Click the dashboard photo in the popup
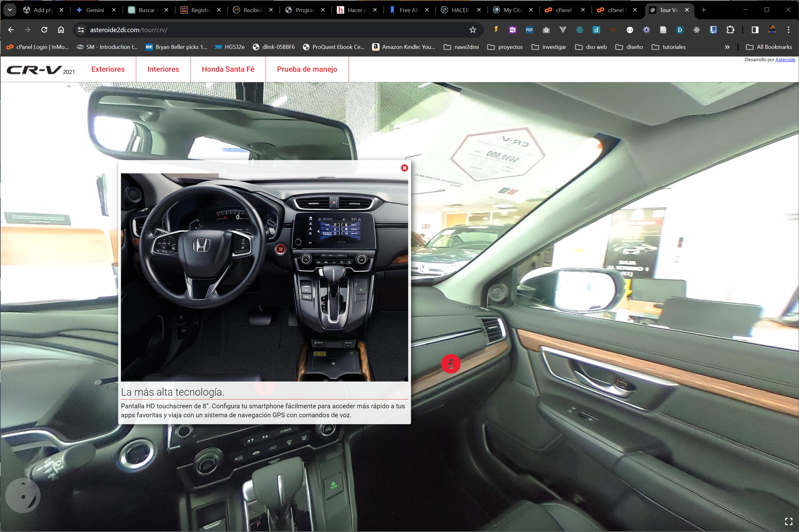 pyautogui.click(x=264, y=277)
